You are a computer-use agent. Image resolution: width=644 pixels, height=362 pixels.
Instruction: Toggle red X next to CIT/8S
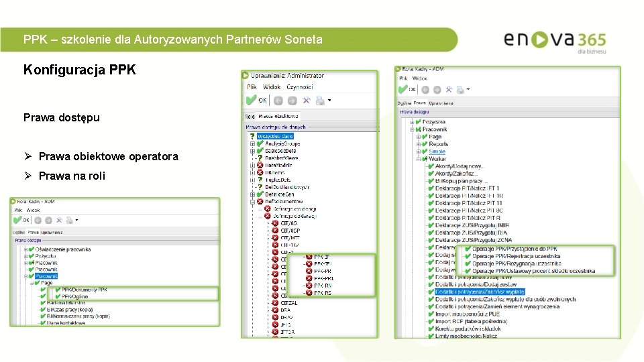tap(275, 223)
